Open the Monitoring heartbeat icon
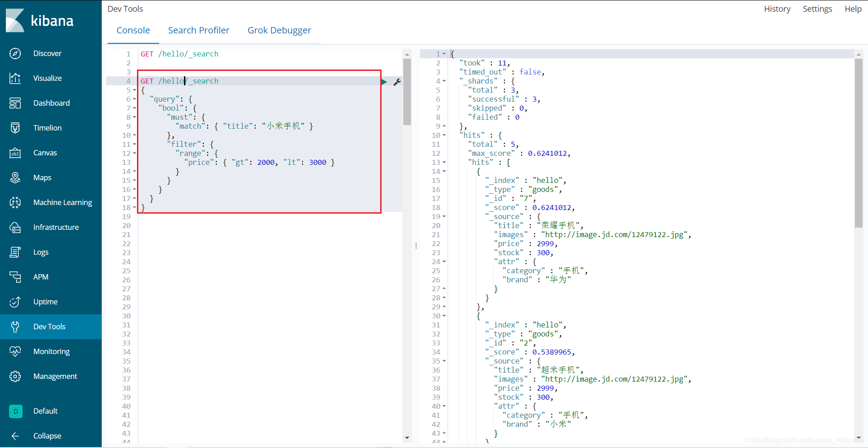Screen dimensions: 868x448 coord(15,351)
